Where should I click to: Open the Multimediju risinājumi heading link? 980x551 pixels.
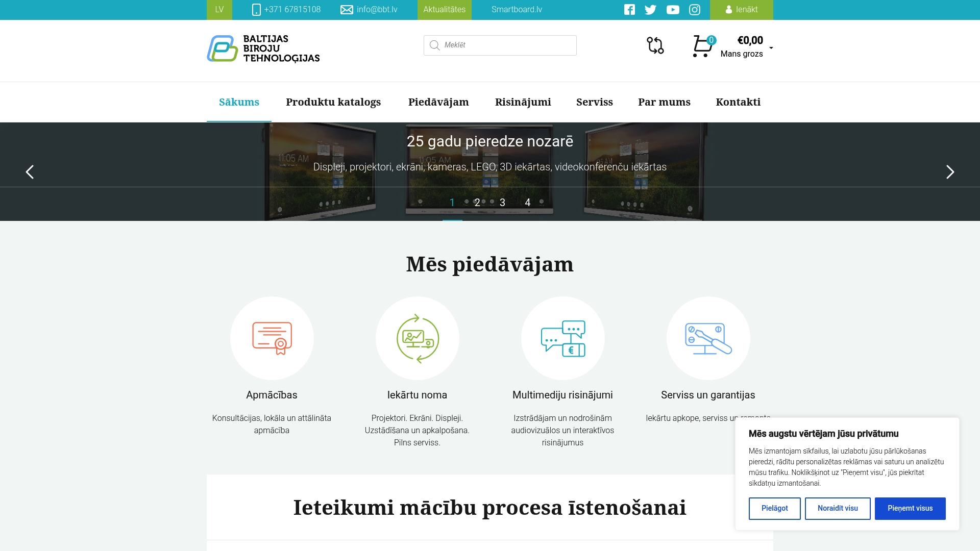pos(562,395)
